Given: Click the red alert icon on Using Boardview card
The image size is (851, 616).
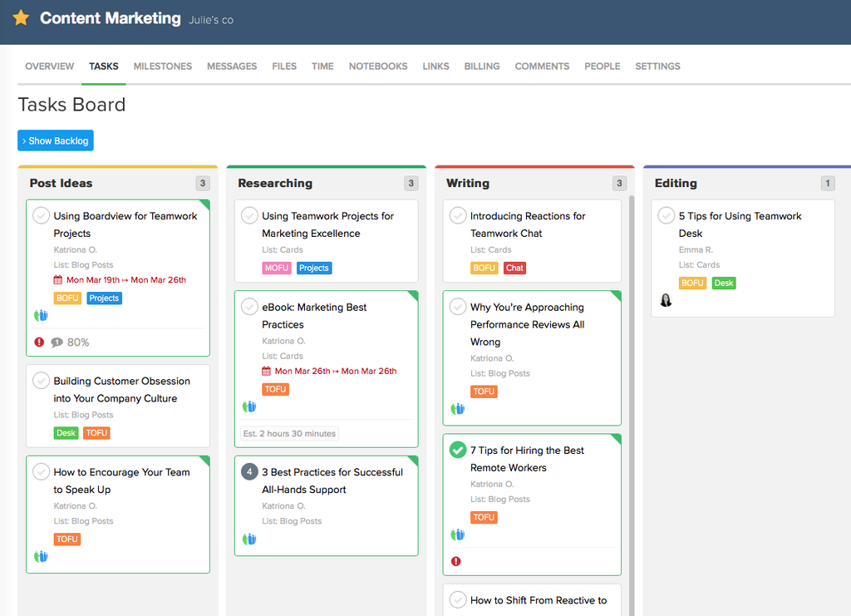Looking at the screenshot, I should click(39, 342).
